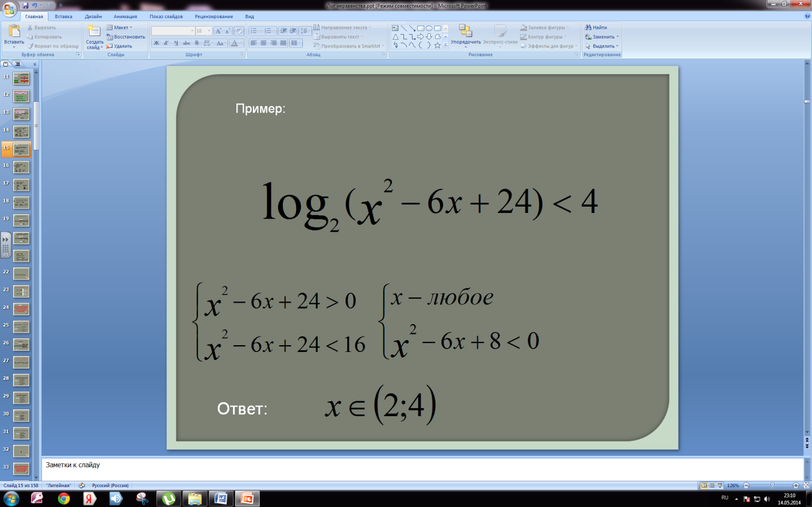Image resolution: width=812 pixels, height=507 pixels.
Task: Switch to slide sorter view icon
Action: 712,485
